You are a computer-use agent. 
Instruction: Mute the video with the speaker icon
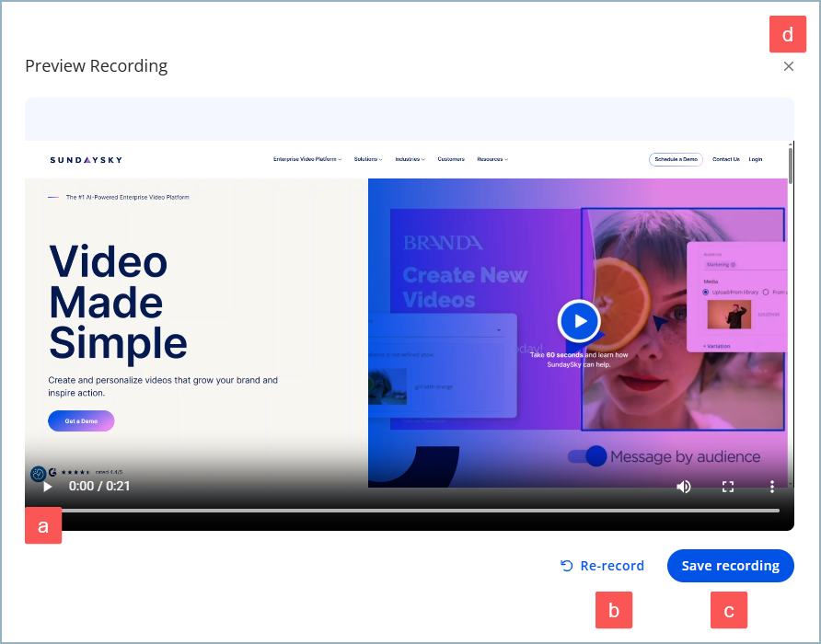[x=683, y=487]
